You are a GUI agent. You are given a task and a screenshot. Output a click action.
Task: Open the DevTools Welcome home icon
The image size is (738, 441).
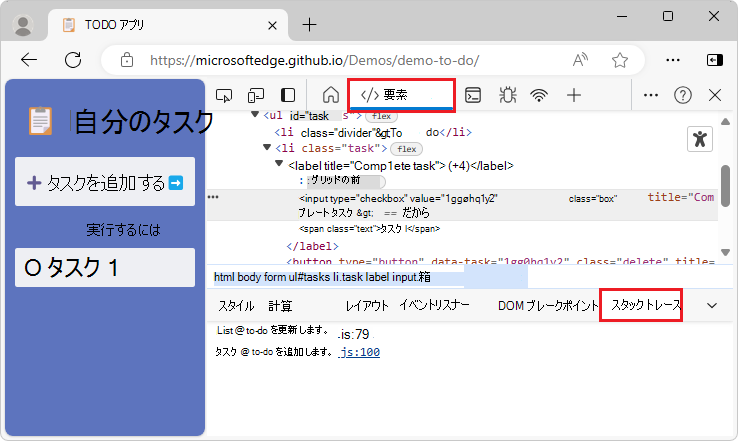pos(331,95)
